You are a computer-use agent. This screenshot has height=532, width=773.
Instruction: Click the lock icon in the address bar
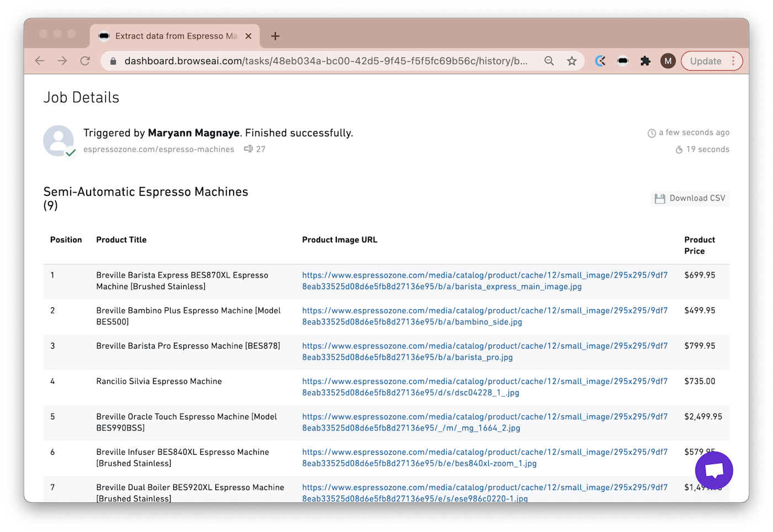click(113, 61)
